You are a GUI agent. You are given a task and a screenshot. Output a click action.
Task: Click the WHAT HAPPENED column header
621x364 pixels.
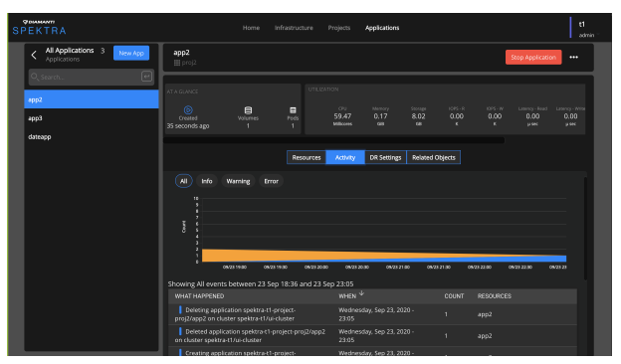[x=199, y=296]
